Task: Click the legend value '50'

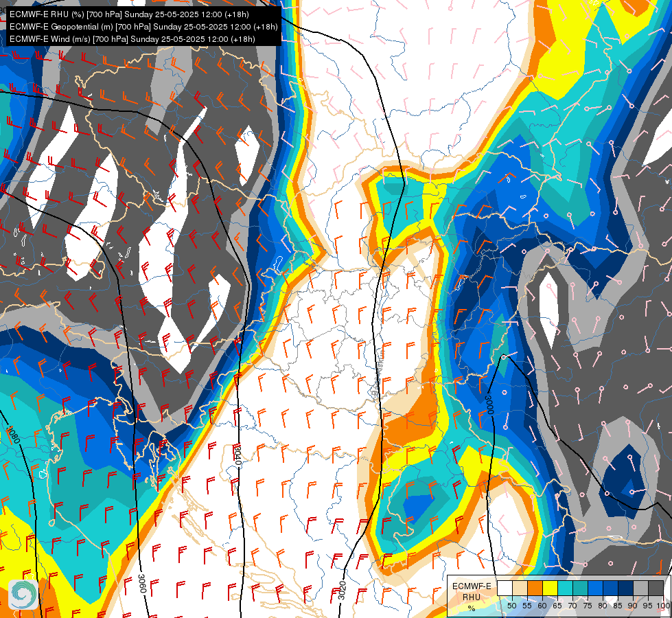Action: [511, 606]
